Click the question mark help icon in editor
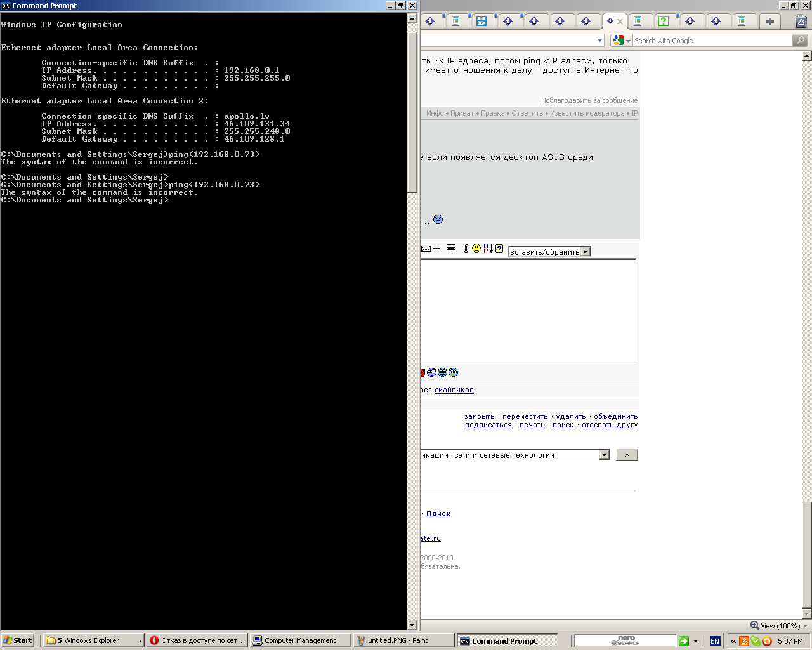812x650 pixels. [499, 248]
